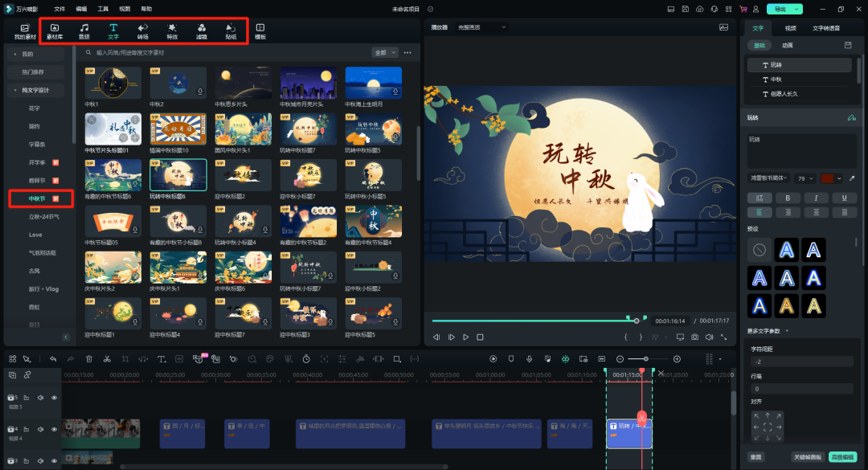Select the 中秋节 sidebar category
Viewport: 868px width, 470px height.
41,198
